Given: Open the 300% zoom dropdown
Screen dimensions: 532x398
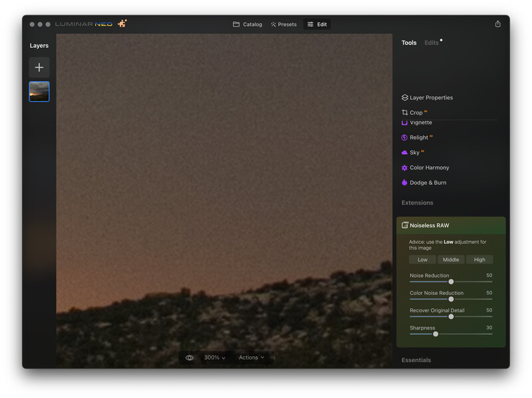Looking at the screenshot, I should 214,357.
